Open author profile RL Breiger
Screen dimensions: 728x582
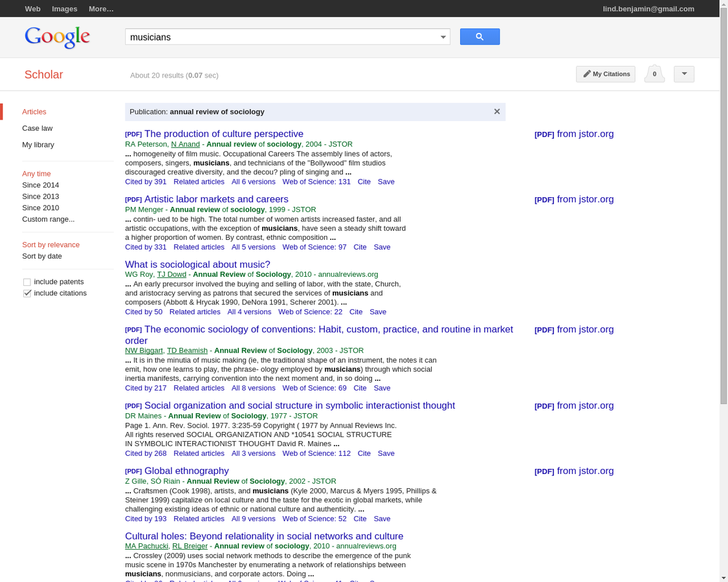[190, 546]
